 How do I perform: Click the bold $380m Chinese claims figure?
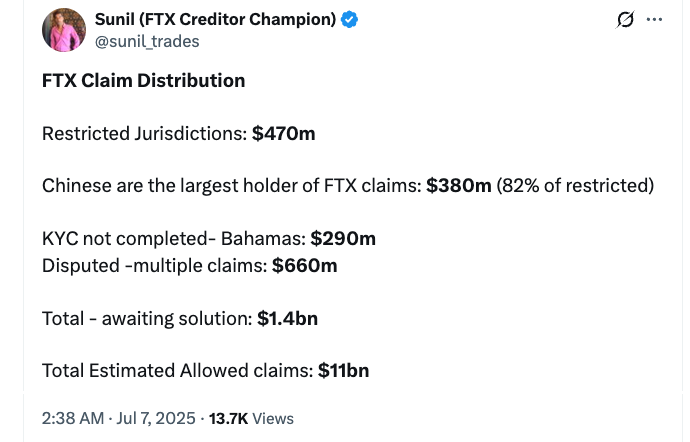tap(459, 185)
